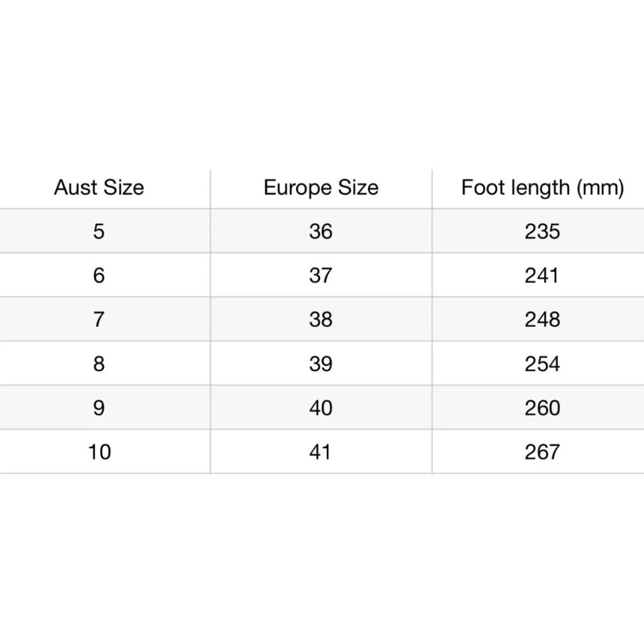
Task: Click Aust size 7 cell
Action: (99, 319)
